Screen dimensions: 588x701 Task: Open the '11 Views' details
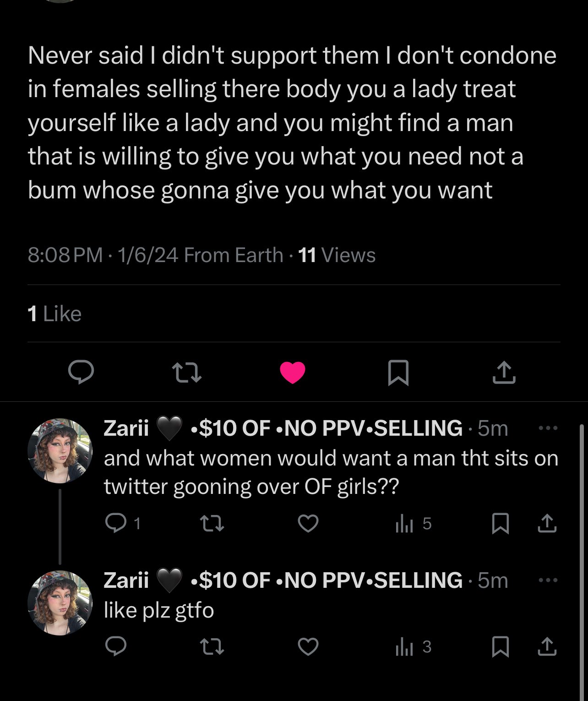coord(337,255)
